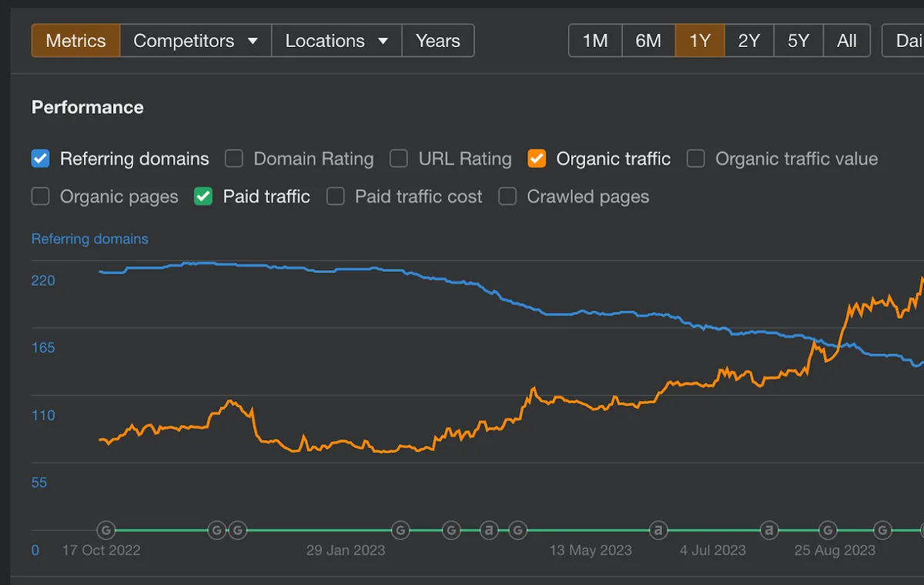The image size is (924, 585).
Task: Uncheck the Referring domains checkbox
Action: [x=40, y=159]
